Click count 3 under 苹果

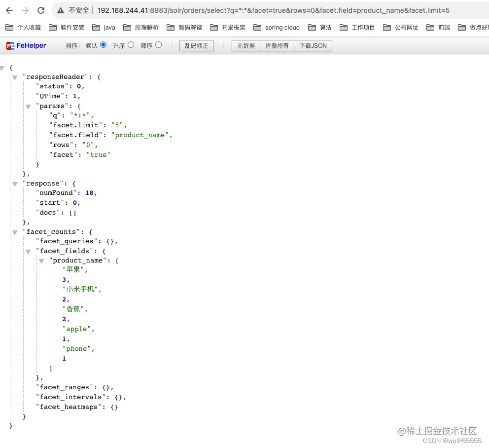pyautogui.click(x=64, y=280)
